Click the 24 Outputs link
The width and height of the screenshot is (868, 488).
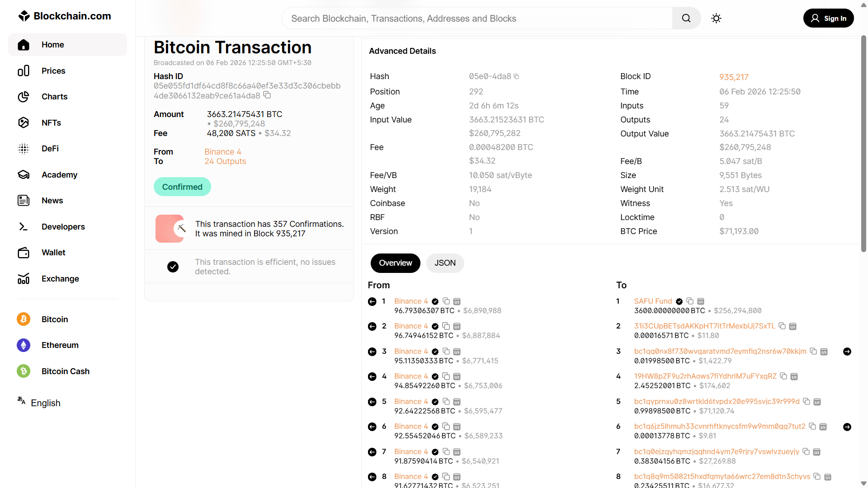pyautogui.click(x=225, y=161)
